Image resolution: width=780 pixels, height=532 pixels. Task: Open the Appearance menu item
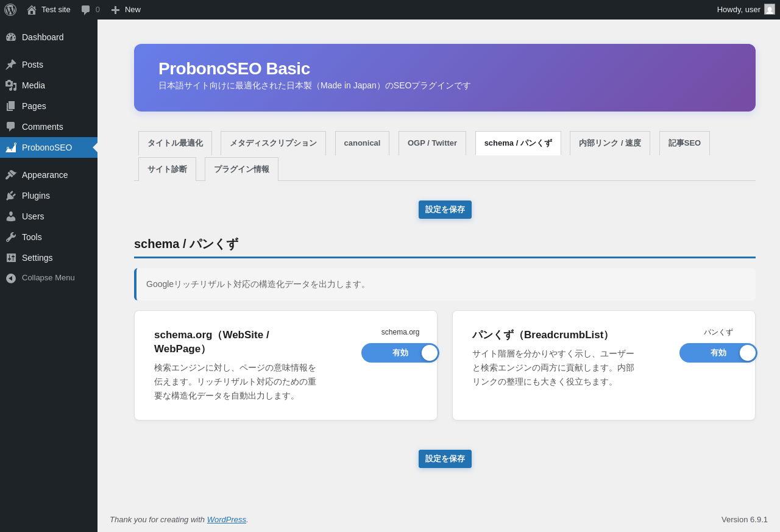(49, 175)
